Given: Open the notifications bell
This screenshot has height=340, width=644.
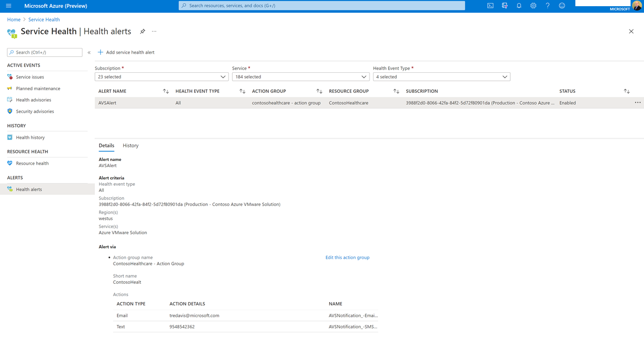Looking at the screenshot, I should [519, 6].
